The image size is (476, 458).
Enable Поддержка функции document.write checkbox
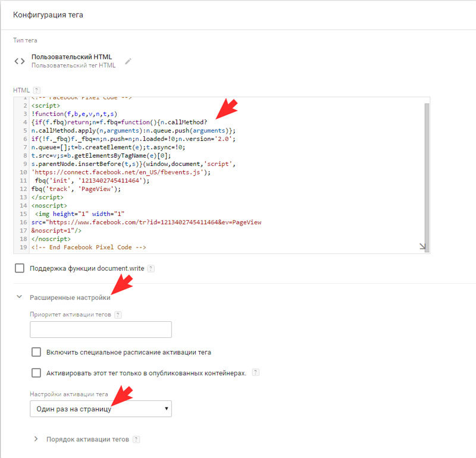[x=20, y=268]
